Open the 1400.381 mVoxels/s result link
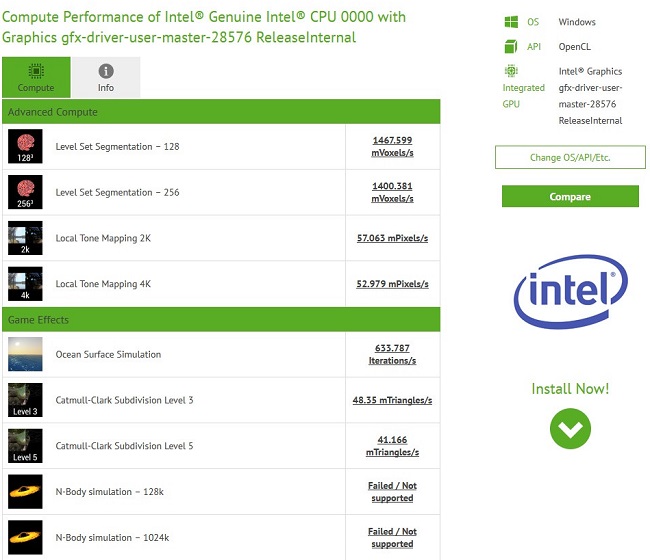Viewport: 650px width, 560px height. tap(392, 192)
